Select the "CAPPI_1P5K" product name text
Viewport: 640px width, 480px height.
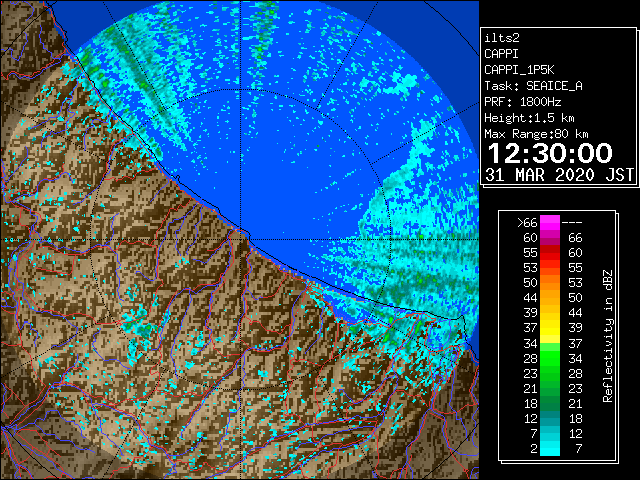pyautogui.click(x=519, y=70)
